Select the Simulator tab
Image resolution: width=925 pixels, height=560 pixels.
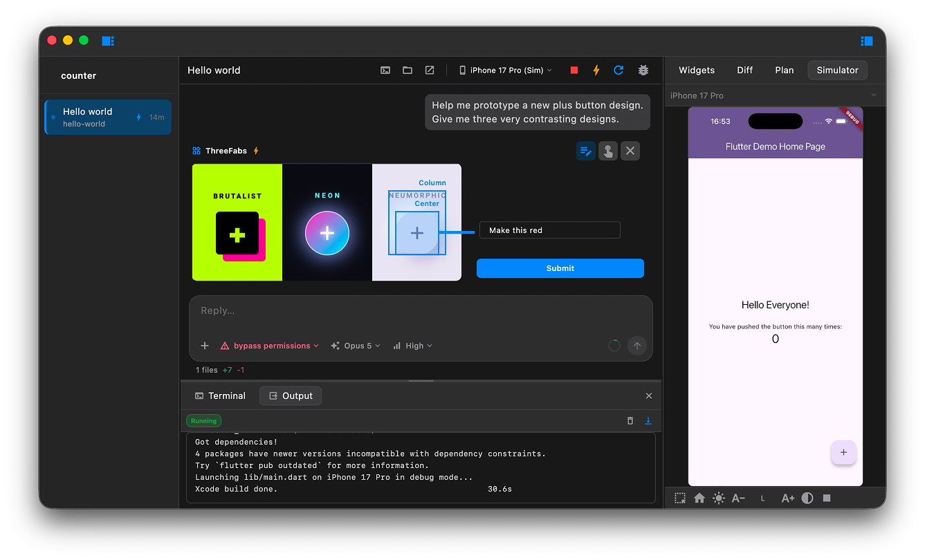point(837,70)
